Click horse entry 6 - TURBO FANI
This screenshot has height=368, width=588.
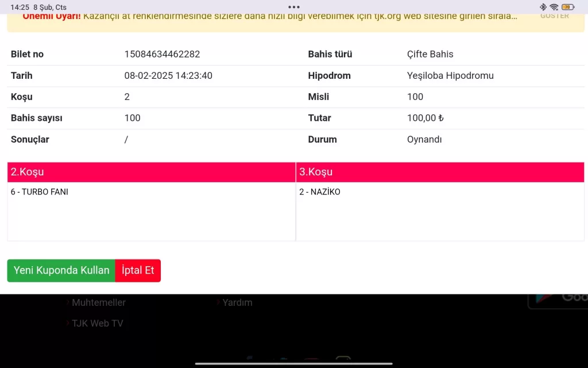40,192
